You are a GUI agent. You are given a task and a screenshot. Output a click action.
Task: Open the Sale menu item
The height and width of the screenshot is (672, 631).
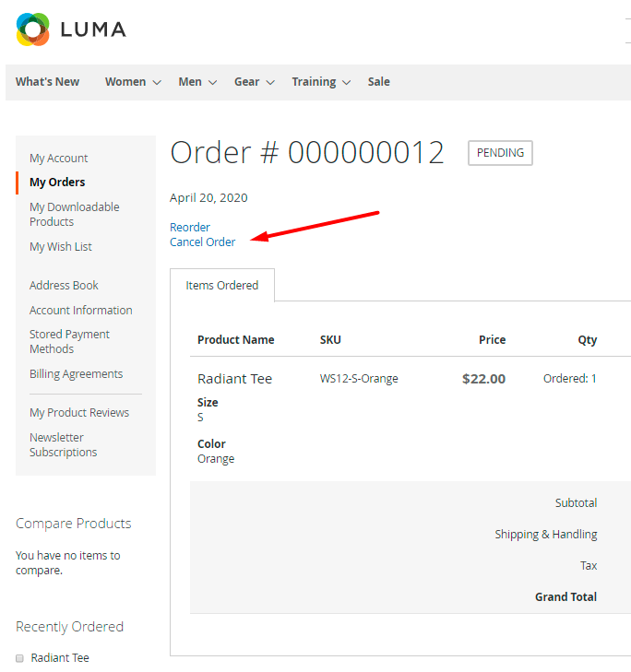point(378,82)
